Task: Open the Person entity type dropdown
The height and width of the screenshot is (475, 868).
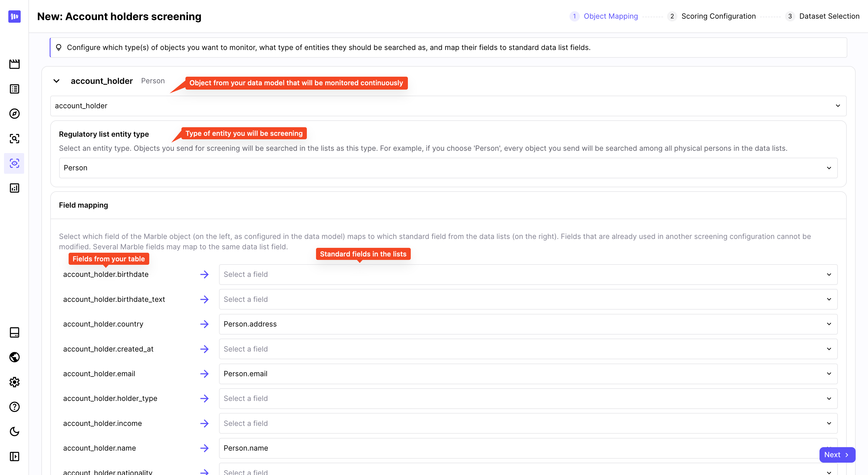Action: point(448,168)
